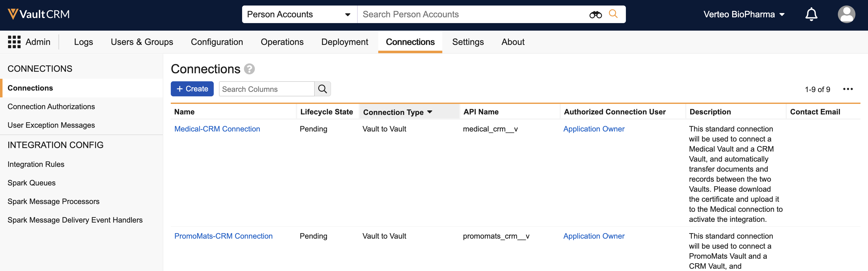Open the user profile avatar
The height and width of the screenshot is (271, 868).
pyautogui.click(x=846, y=14)
